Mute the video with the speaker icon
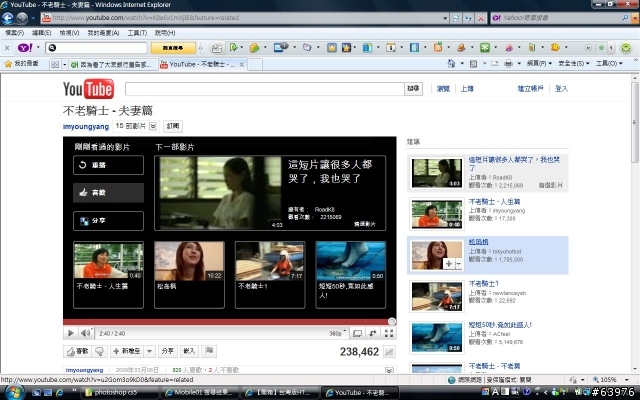The width and height of the screenshot is (640, 400). click(85, 333)
